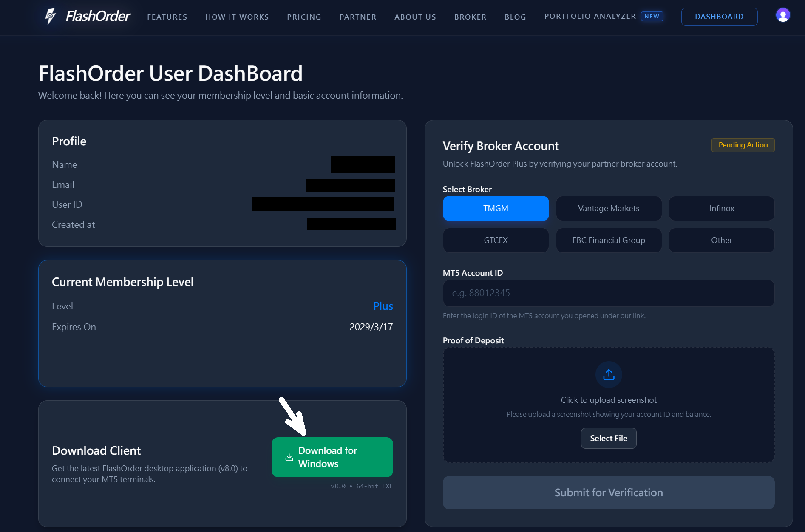Select GTCFX from the broker list

(496, 240)
